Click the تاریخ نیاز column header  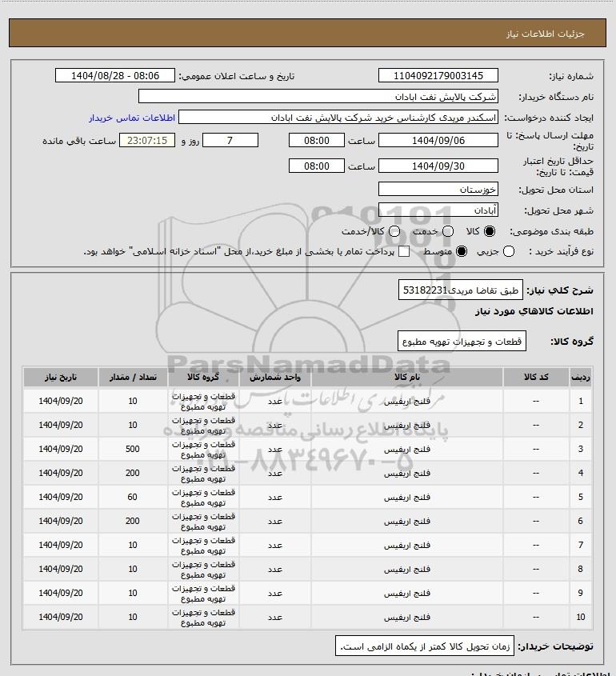tap(60, 378)
